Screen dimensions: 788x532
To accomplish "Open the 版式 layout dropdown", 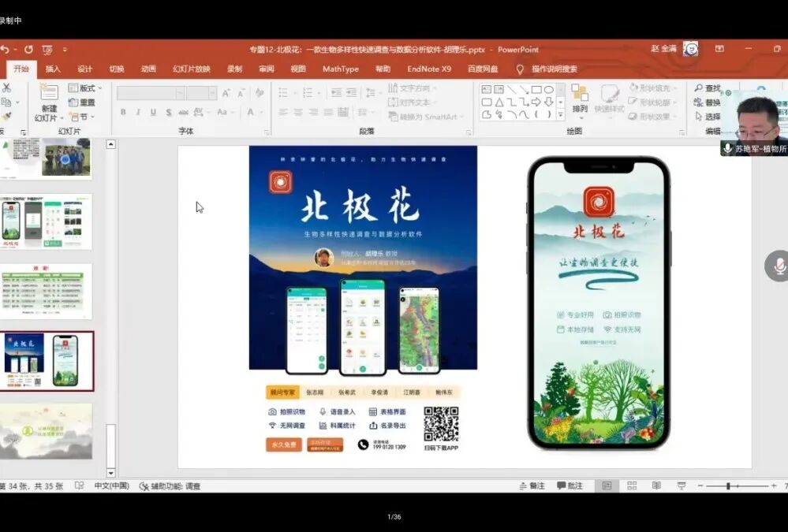I will (85, 88).
